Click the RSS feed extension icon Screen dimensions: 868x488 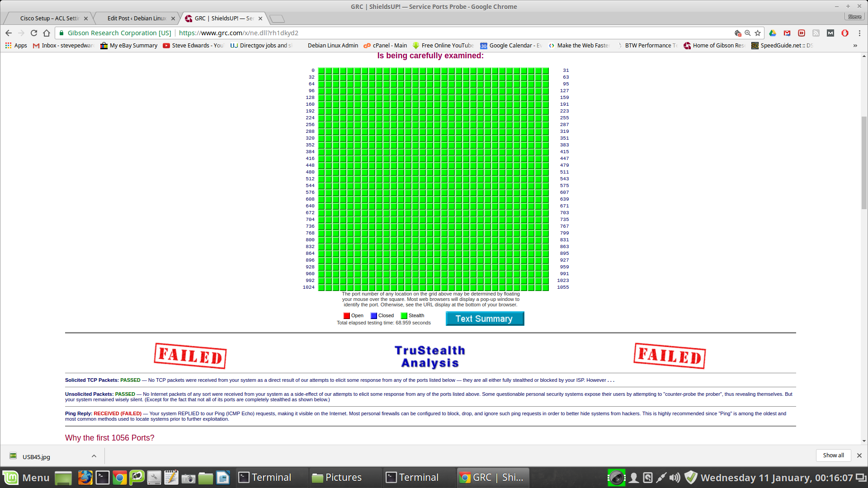[x=816, y=33]
